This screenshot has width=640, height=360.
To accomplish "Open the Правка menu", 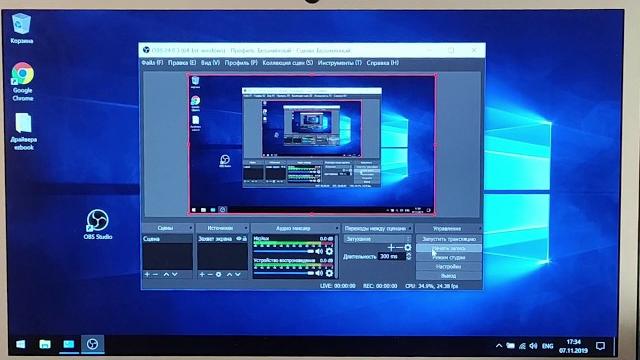I will [182, 63].
